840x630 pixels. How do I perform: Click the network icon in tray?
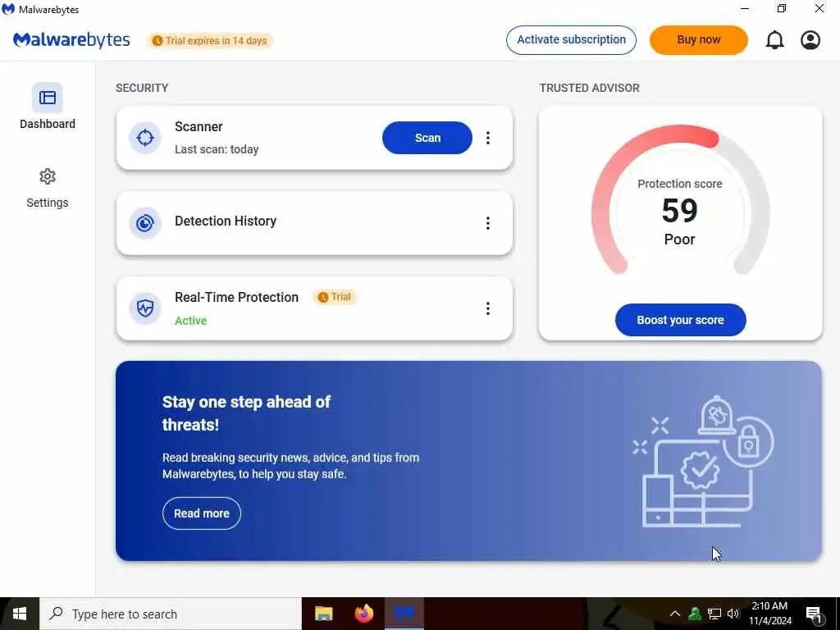click(x=714, y=614)
